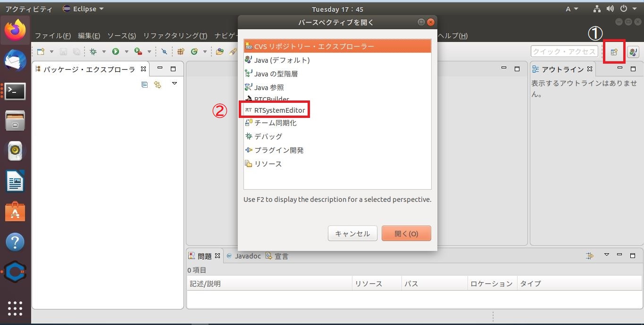The height and width of the screenshot is (325, 644).
Task: Maximize the Package Explorer view
Action: click(173, 69)
